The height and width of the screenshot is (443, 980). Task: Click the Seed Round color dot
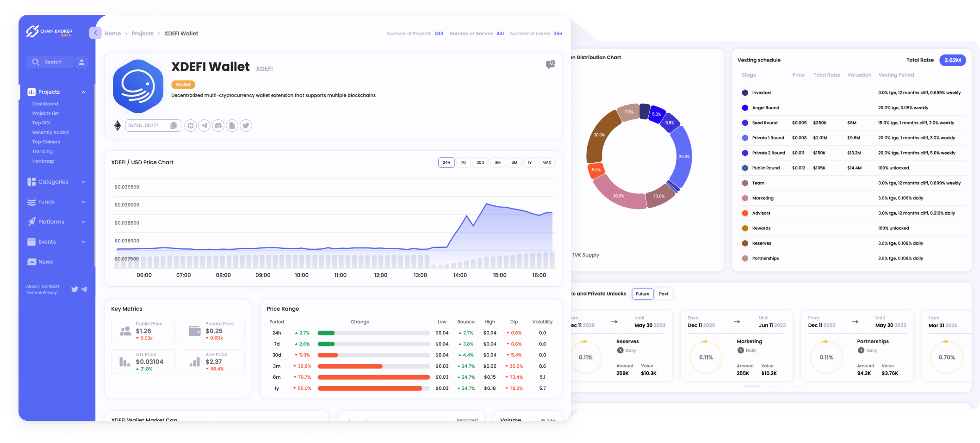tap(745, 123)
